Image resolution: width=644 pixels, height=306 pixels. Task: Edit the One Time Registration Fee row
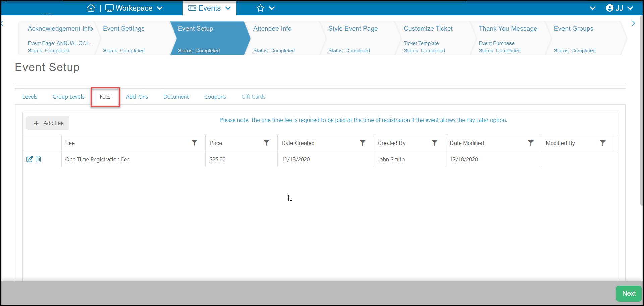click(x=30, y=159)
